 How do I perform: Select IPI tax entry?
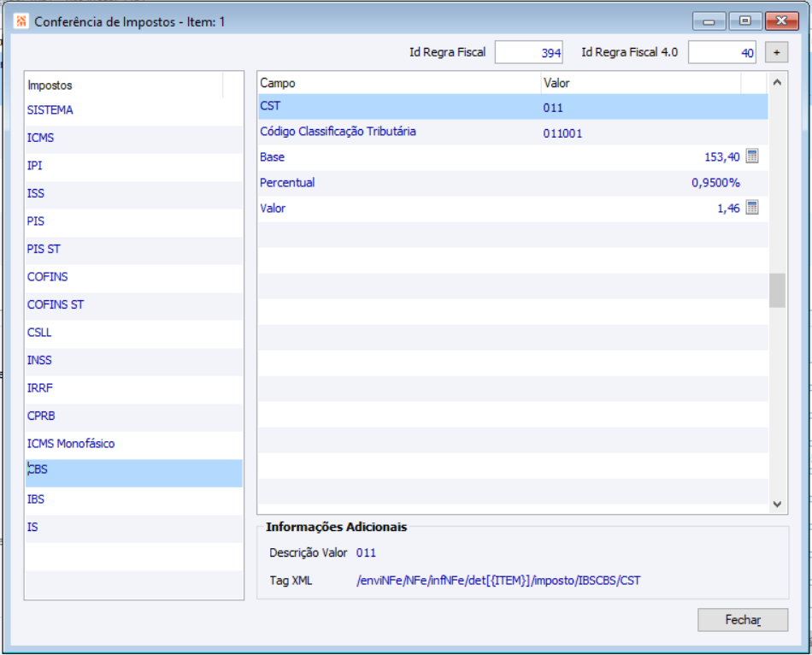point(133,166)
